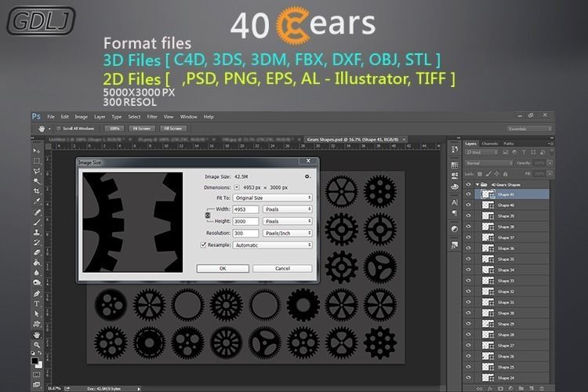Click link layers icon in Layers panel
The width and height of the screenshot is (588, 392).
(x=479, y=388)
